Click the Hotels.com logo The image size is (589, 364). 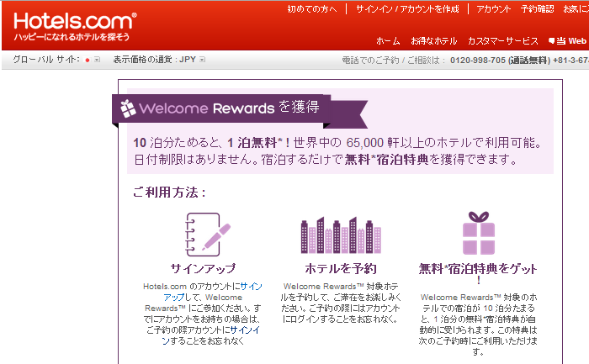coord(75,21)
